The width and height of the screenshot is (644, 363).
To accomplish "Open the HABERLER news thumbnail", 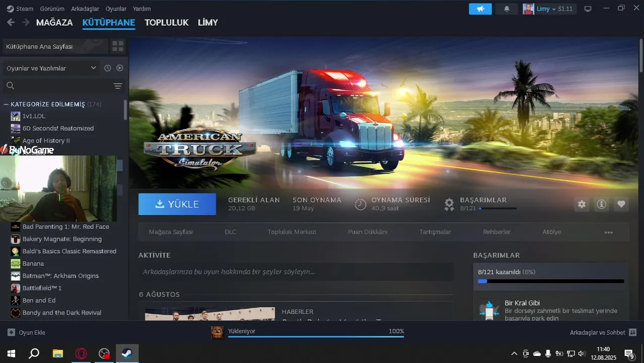I will [210, 314].
